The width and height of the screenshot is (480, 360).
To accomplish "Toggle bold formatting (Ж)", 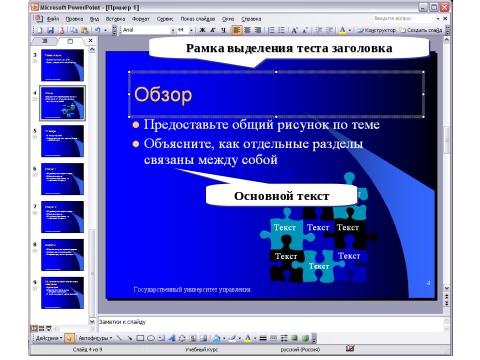I will point(202,30).
